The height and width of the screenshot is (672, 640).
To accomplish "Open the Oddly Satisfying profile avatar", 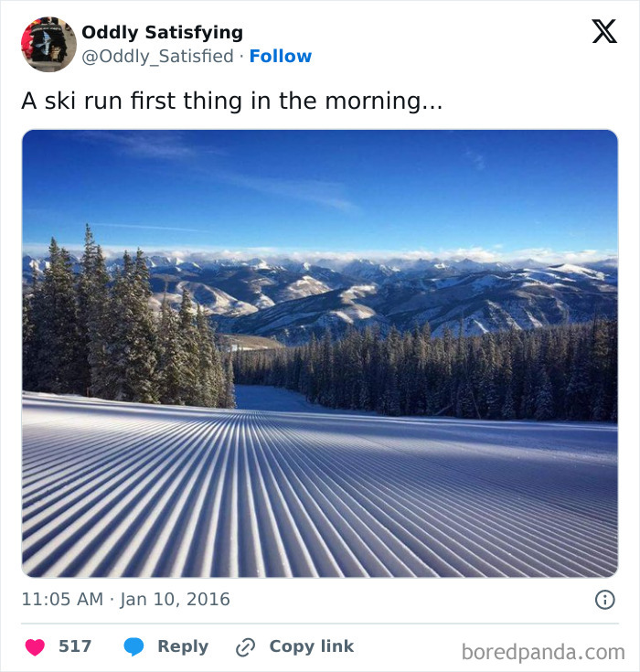I will click(x=48, y=44).
